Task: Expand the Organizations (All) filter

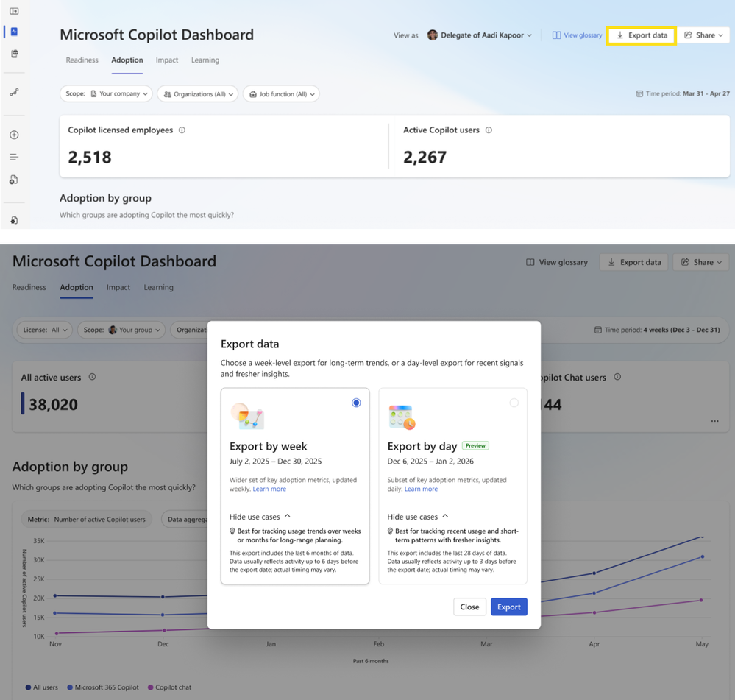Action: tap(198, 94)
